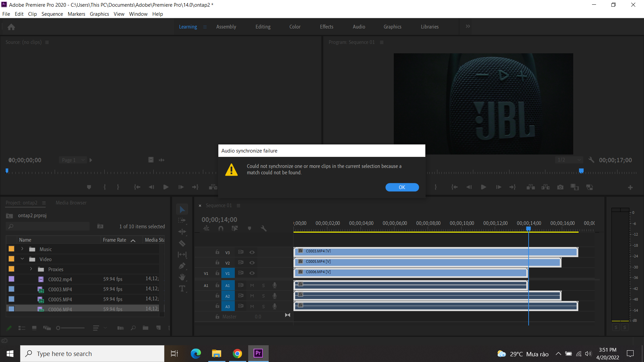Toggle Linked Selection in timeline
Screen dimensions: 644x362
pos(235,229)
